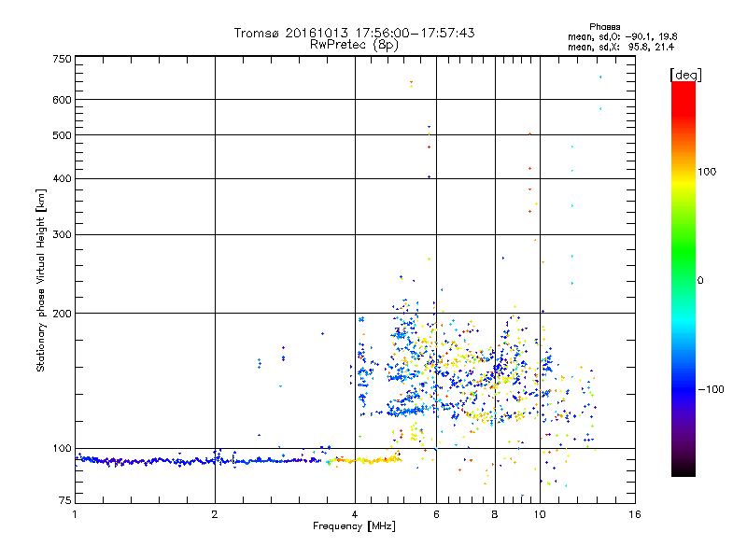Click the colorbar tick label '-100'
This screenshot has width=747, height=560.
pos(711,389)
